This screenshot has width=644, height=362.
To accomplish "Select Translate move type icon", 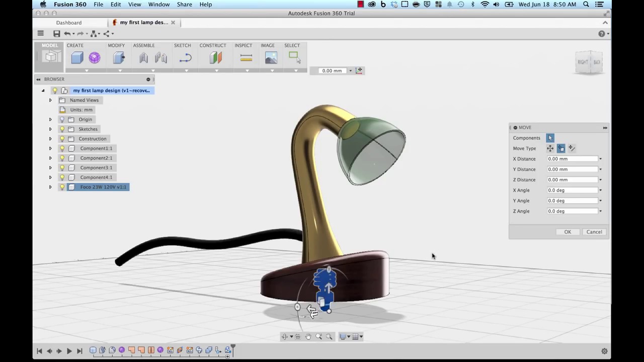I will click(x=561, y=148).
